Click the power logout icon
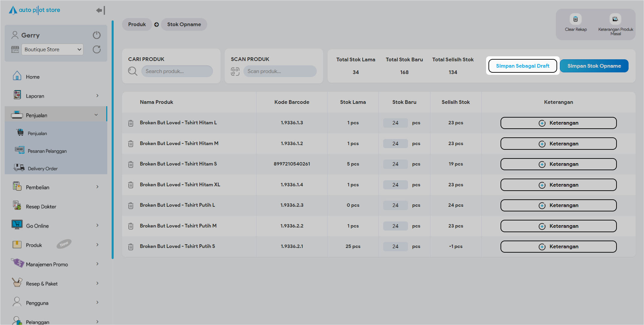 (x=97, y=35)
